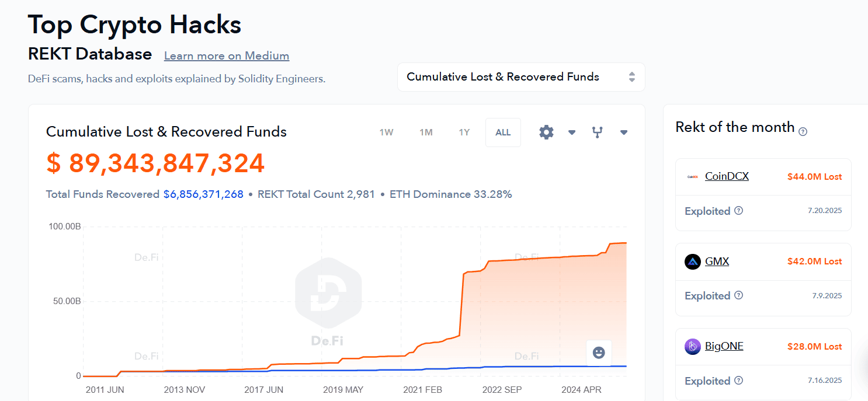Click the Exploited label on BigONE card
868x401 pixels.
[x=707, y=381]
